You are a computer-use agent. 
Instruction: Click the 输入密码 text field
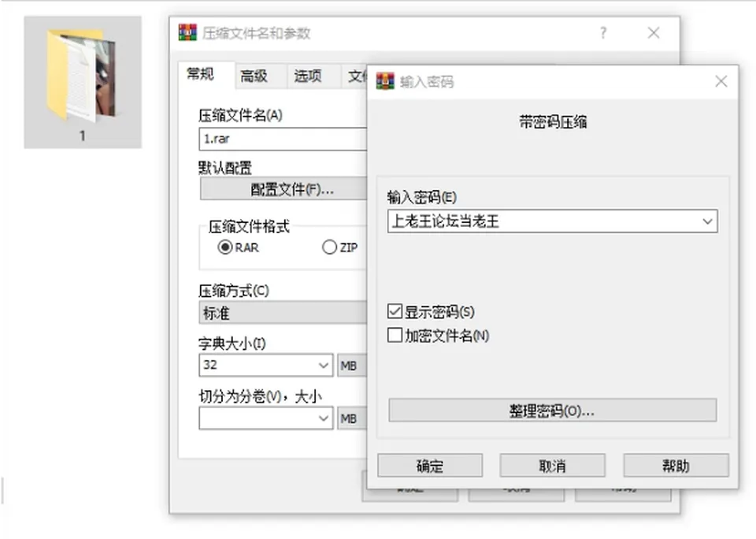(553, 221)
